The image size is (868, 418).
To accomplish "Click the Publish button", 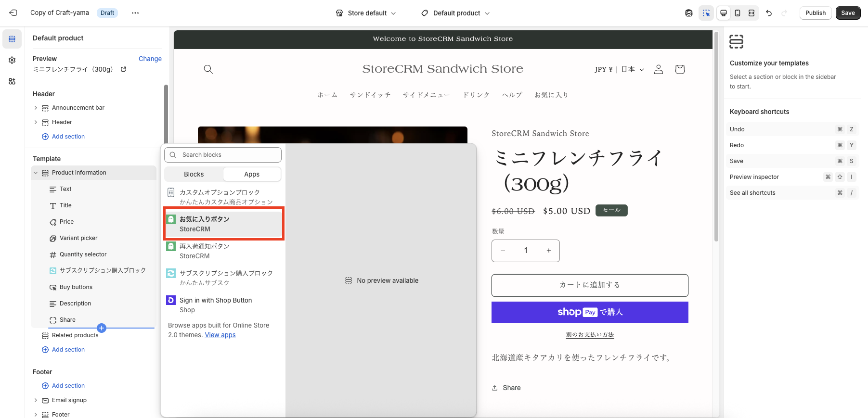I will 816,13.
